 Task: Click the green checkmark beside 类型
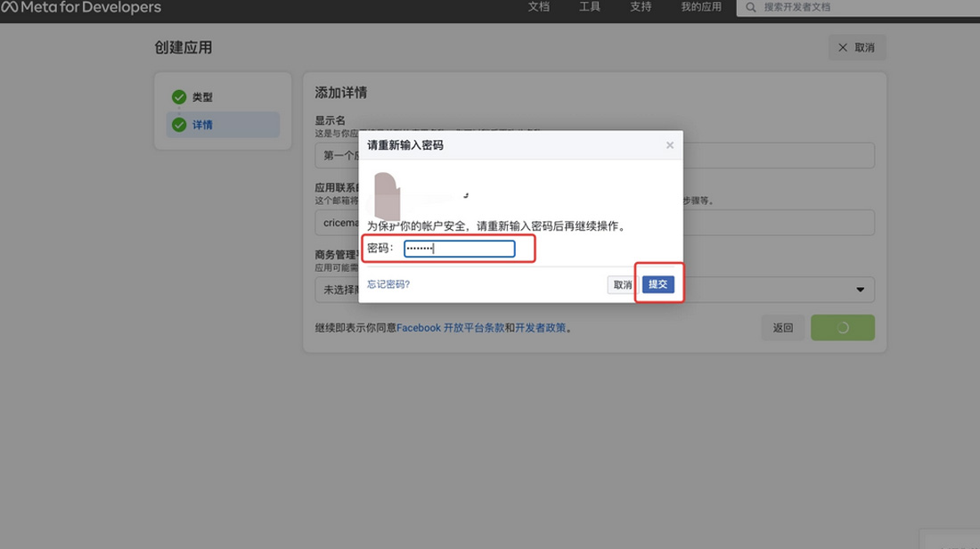179,97
